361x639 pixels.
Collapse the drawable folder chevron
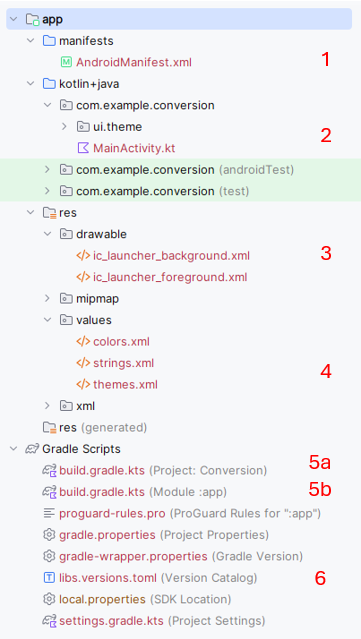pos(47,234)
